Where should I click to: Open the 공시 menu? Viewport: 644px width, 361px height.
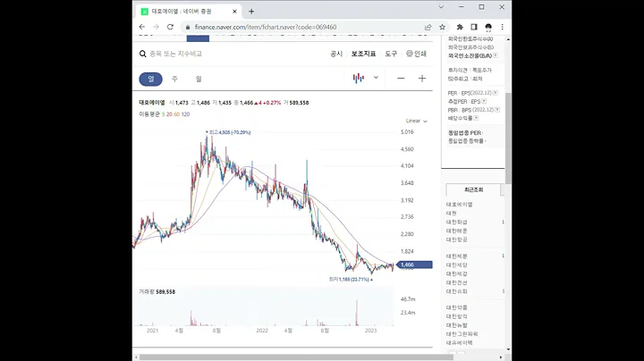pyautogui.click(x=336, y=54)
